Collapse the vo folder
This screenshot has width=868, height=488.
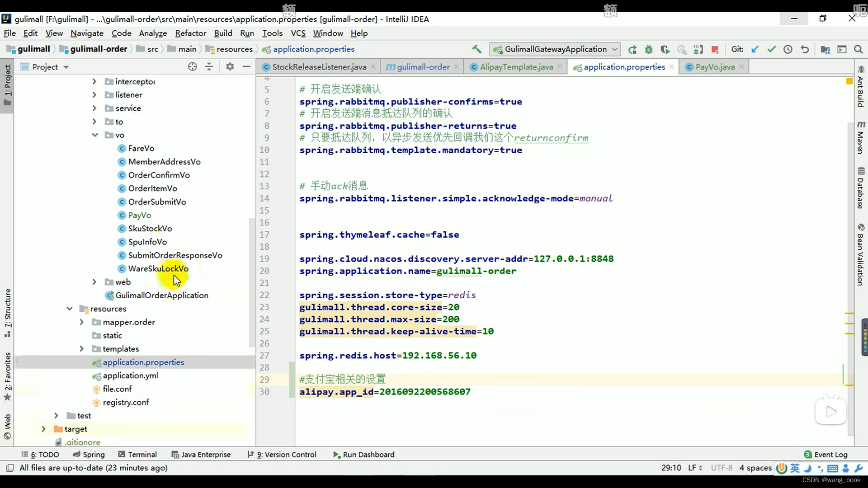pyautogui.click(x=95, y=135)
